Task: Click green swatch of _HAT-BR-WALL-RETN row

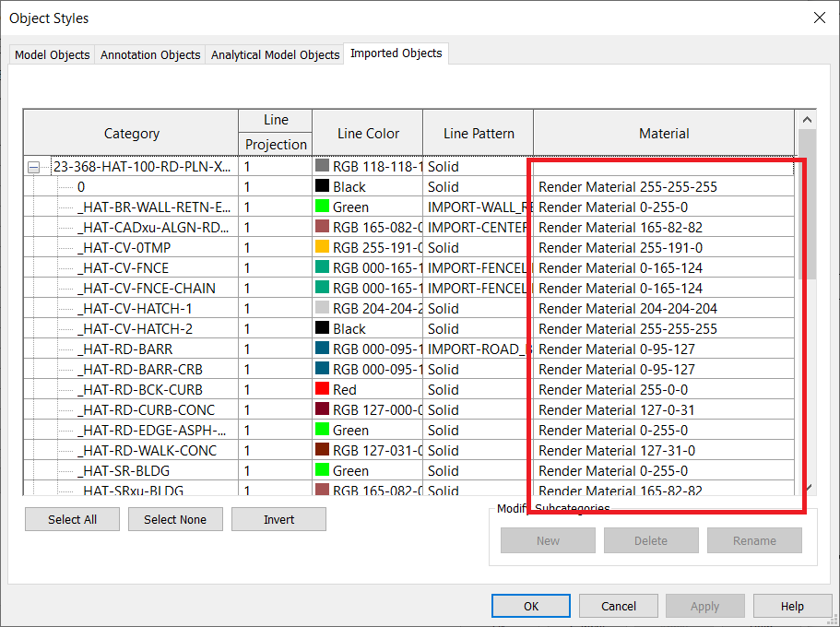Action: tap(322, 206)
